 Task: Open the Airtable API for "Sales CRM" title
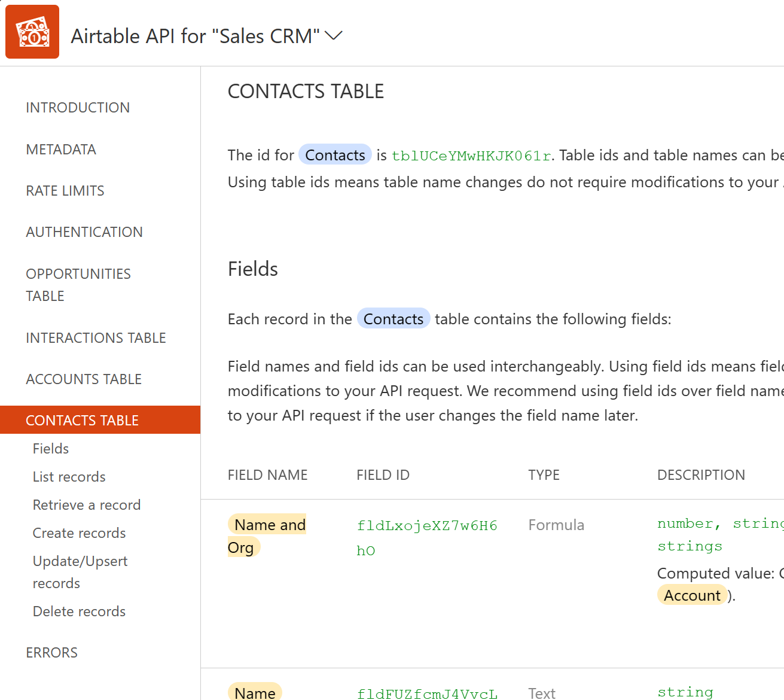click(196, 36)
